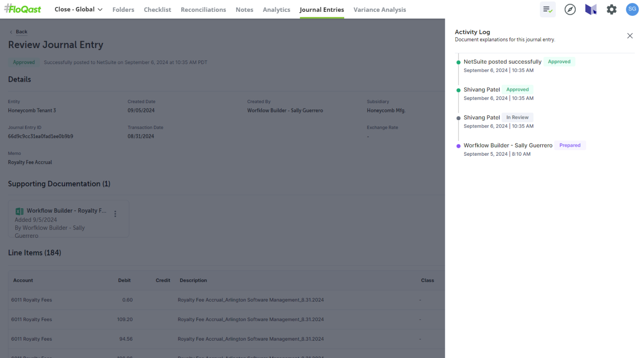
Task: Switch to the Reconciliations tab
Action: click(x=203, y=10)
